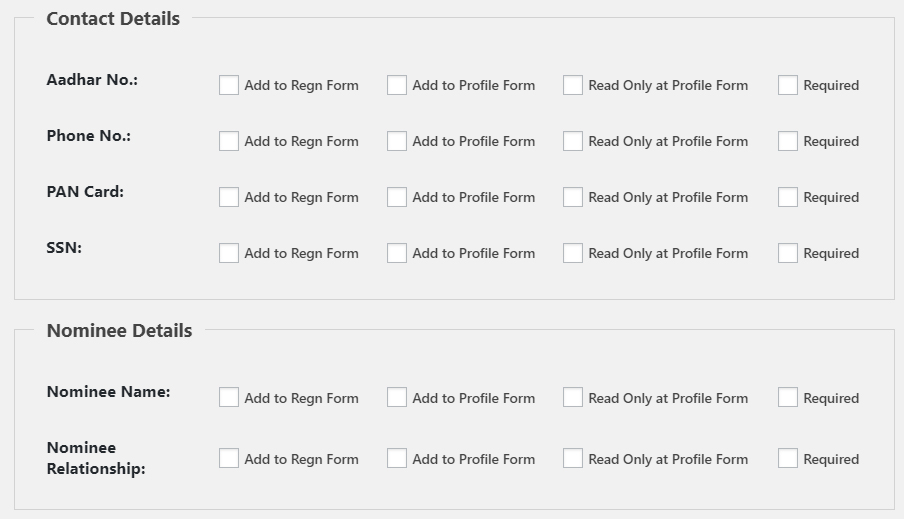Enable Add to Profile Form for Phone No.
The width and height of the screenshot is (904, 519).
(x=397, y=141)
